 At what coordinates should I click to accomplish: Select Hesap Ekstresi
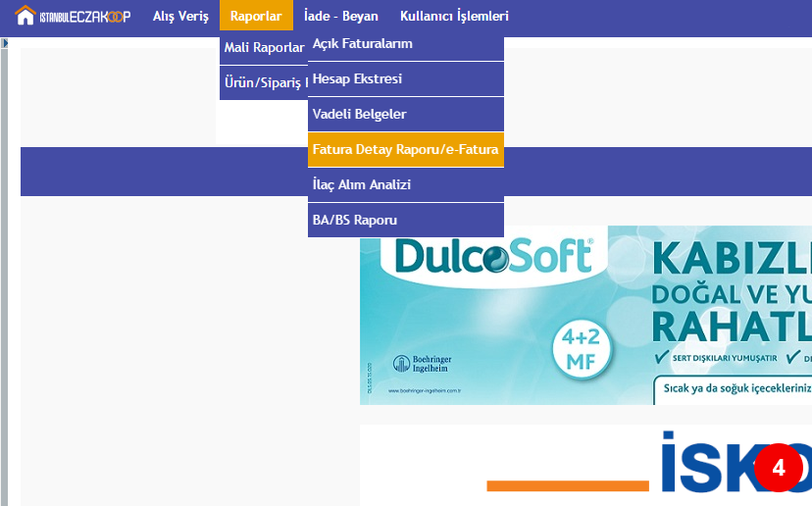[405, 79]
